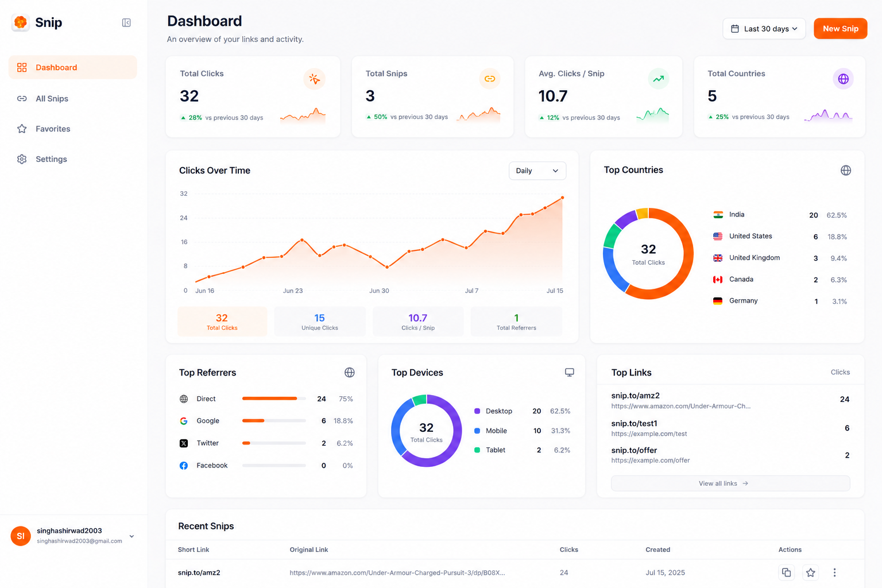Click the Desktop purple legend dot

[x=477, y=411]
